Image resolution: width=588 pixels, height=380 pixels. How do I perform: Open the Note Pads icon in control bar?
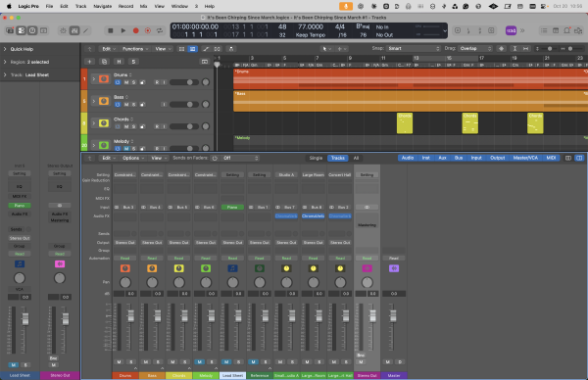tap(556, 30)
